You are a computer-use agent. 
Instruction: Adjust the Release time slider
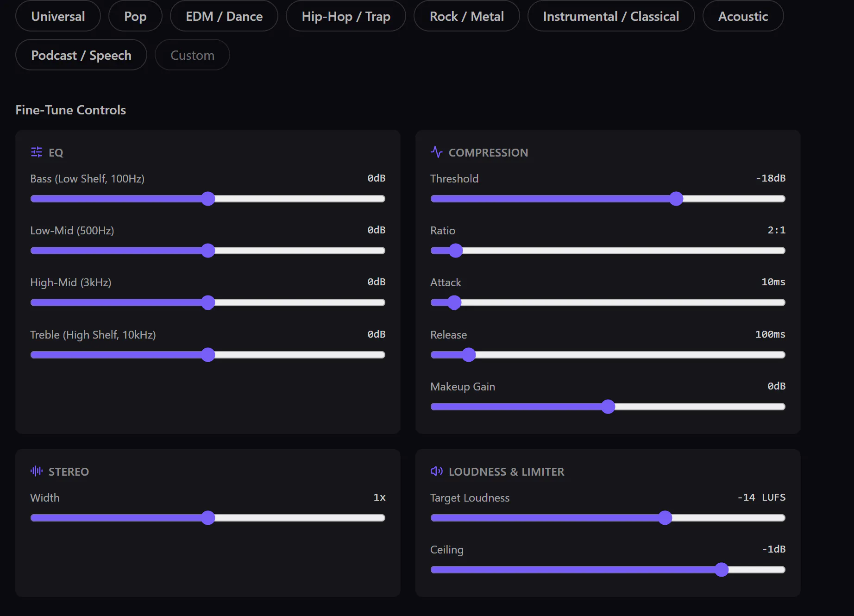(608, 355)
